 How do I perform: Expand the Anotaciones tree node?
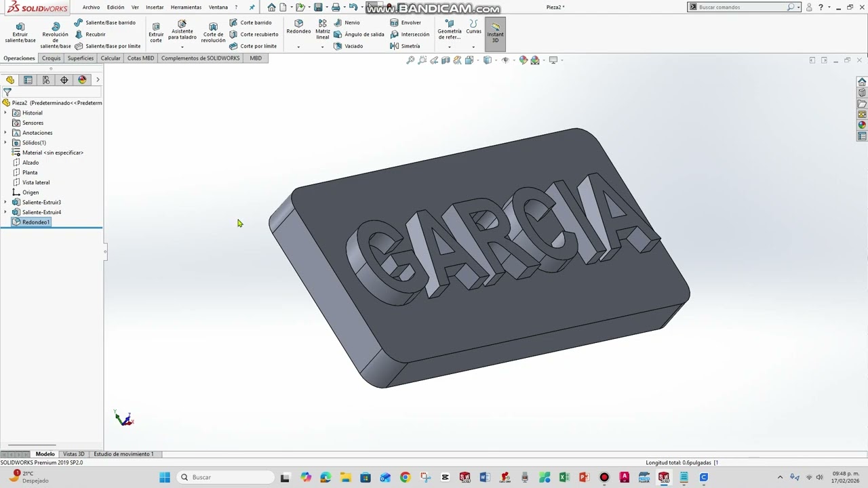(x=5, y=132)
